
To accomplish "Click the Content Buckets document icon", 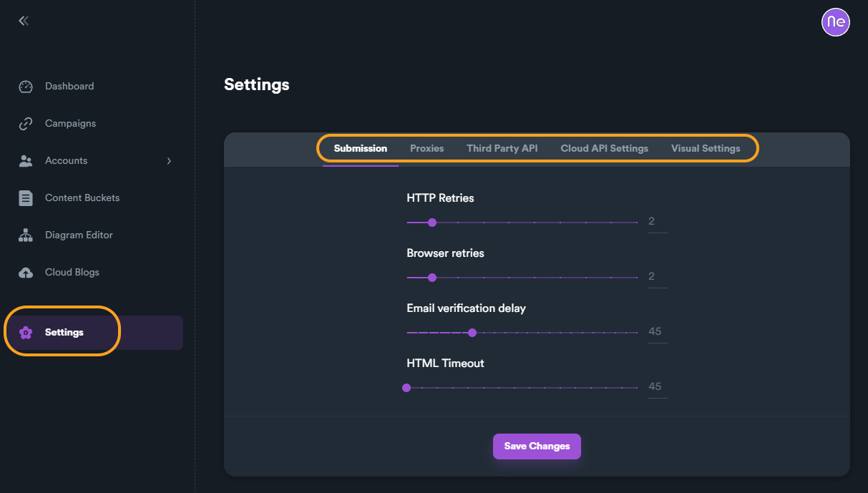I will pos(26,198).
